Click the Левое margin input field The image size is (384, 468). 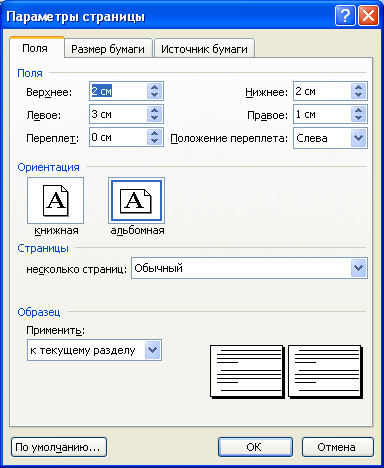click(118, 114)
